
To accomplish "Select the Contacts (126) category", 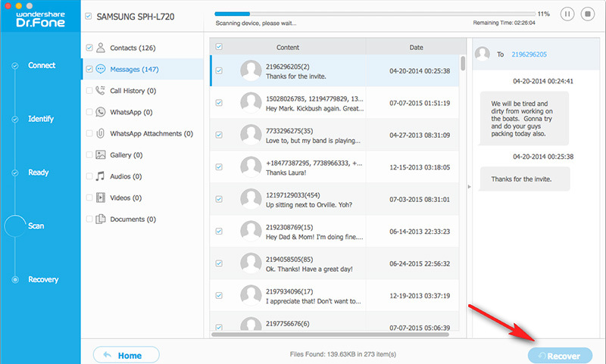I will pyautogui.click(x=142, y=48).
